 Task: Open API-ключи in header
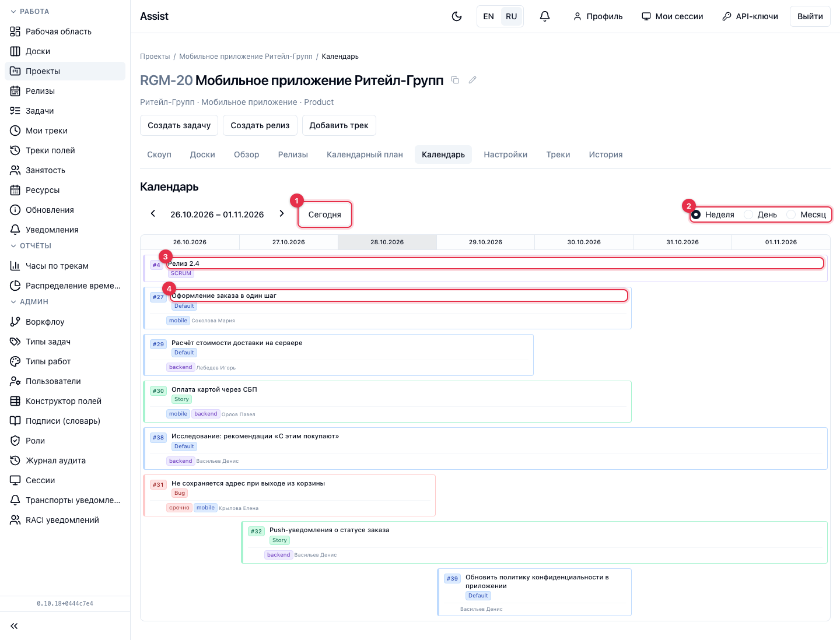click(x=750, y=16)
